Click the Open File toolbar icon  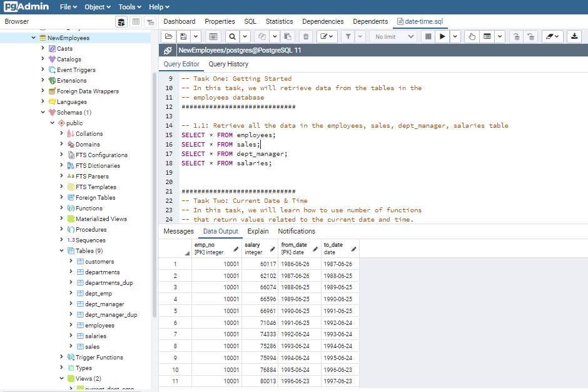tap(169, 37)
